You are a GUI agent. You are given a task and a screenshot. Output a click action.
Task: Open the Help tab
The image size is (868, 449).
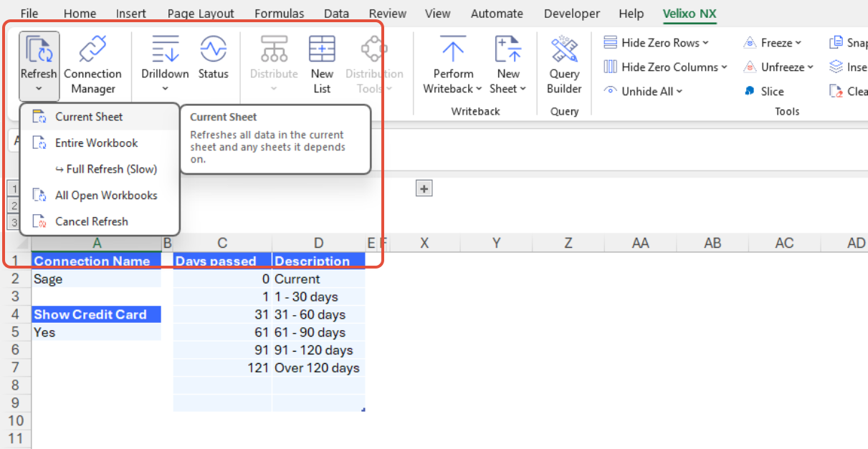tap(631, 14)
